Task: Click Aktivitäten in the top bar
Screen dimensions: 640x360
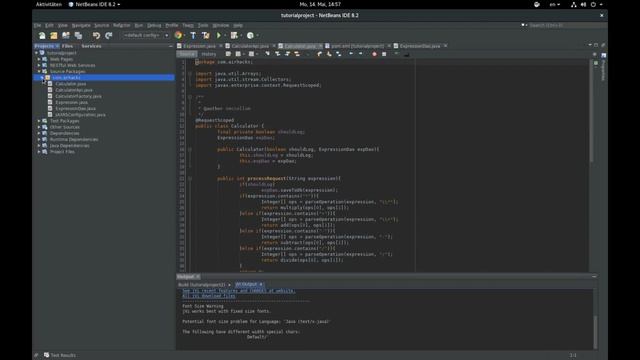Action: (49, 4)
